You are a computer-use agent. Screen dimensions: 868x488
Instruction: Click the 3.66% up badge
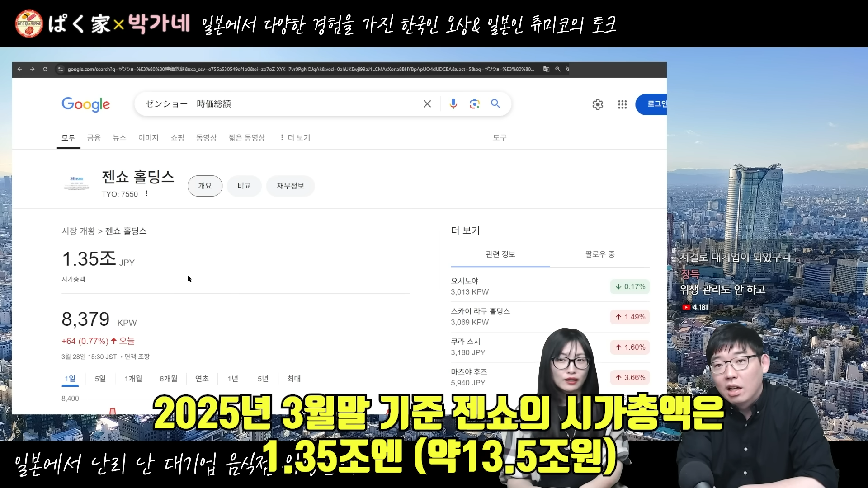pyautogui.click(x=630, y=377)
